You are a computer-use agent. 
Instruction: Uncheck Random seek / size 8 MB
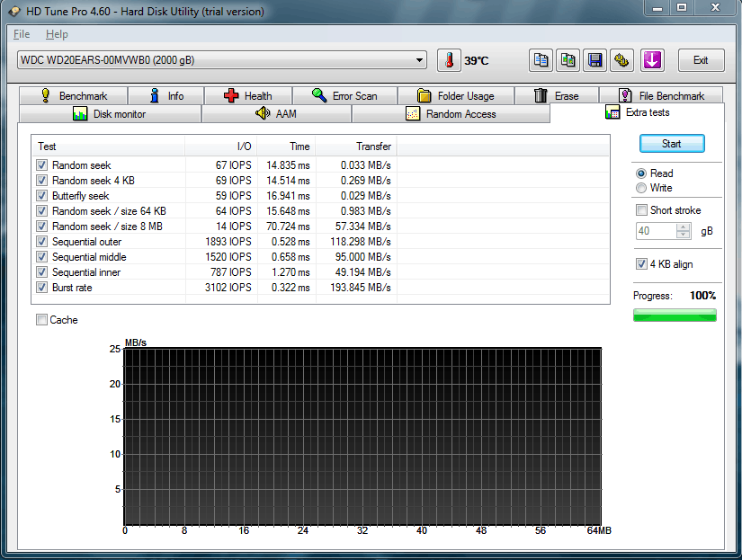tap(41, 227)
